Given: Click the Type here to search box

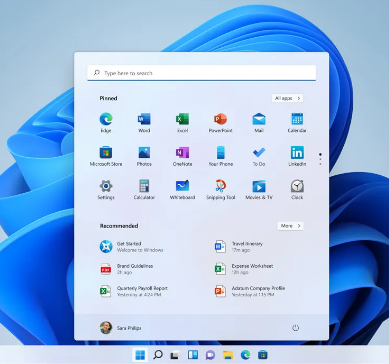Looking at the screenshot, I should 201,73.
